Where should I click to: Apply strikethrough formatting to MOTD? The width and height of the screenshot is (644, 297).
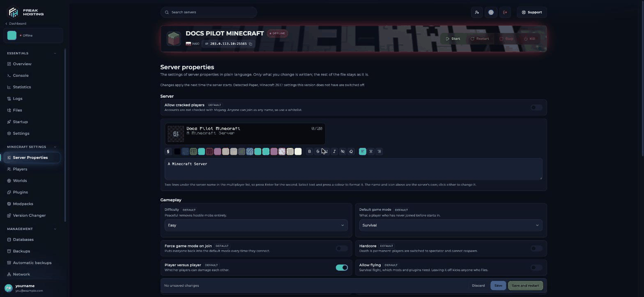tap(318, 152)
